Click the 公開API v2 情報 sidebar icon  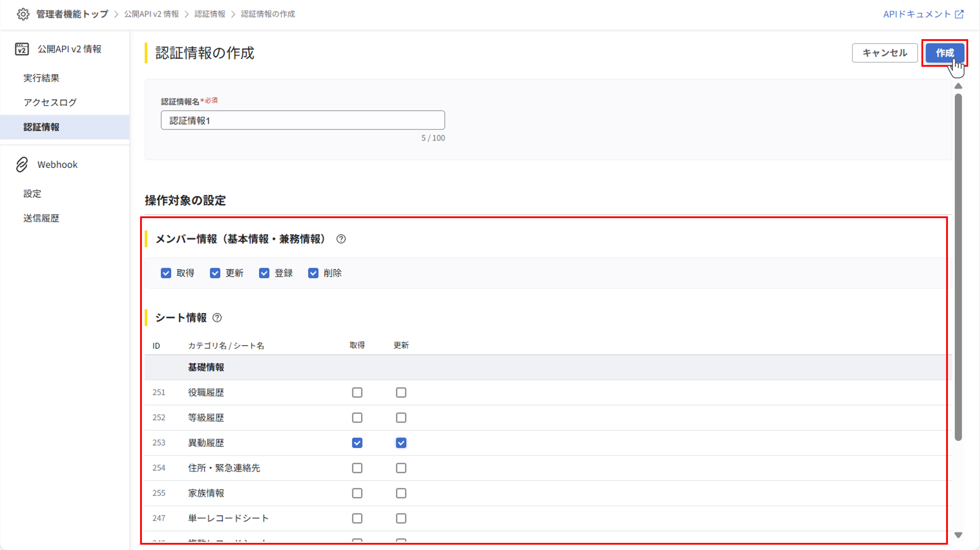(x=22, y=49)
